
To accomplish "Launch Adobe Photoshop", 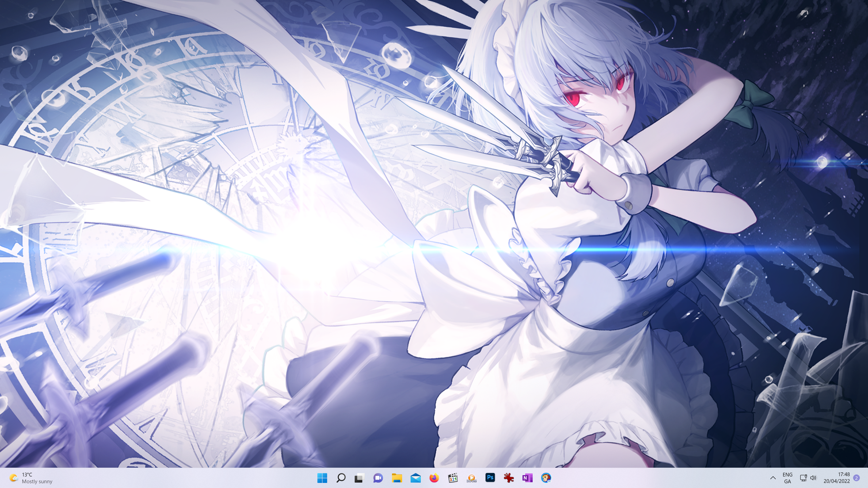I will click(490, 478).
